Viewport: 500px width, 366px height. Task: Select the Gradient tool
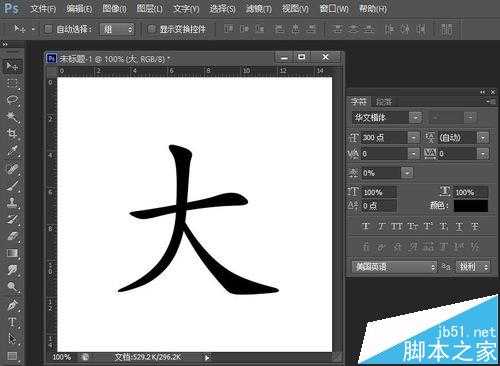[x=12, y=253]
